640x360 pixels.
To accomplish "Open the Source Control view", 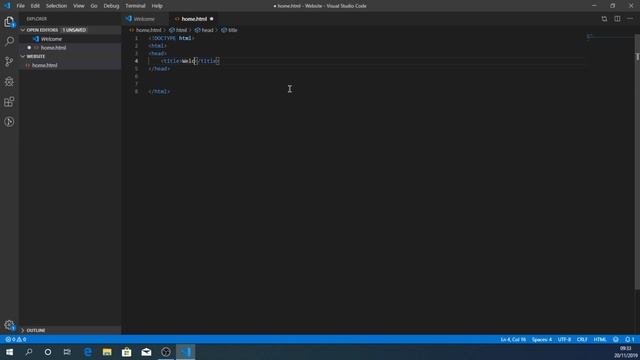I will pyautogui.click(x=9, y=62).
